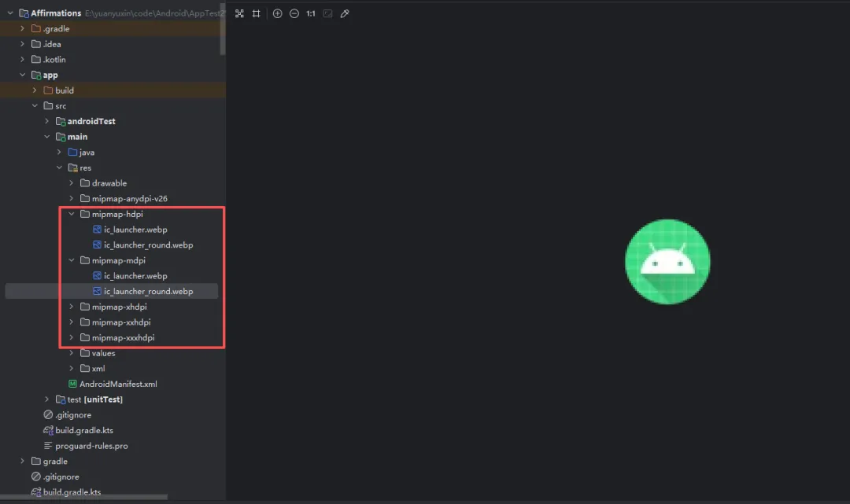Expand the mipmap-xxxhdpi folder
850x504 pixels.
coord(71,337)
